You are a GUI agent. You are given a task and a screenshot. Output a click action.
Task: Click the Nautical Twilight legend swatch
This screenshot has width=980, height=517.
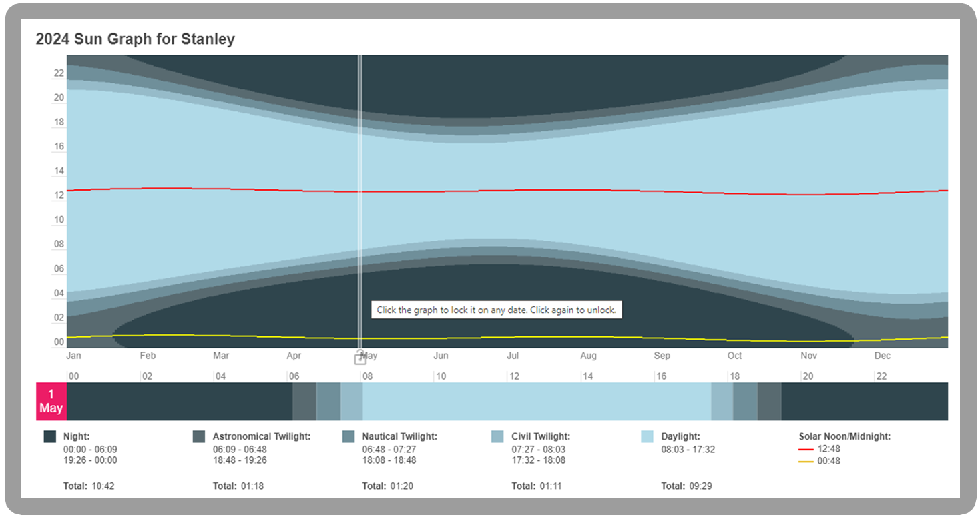click(348, 437)
